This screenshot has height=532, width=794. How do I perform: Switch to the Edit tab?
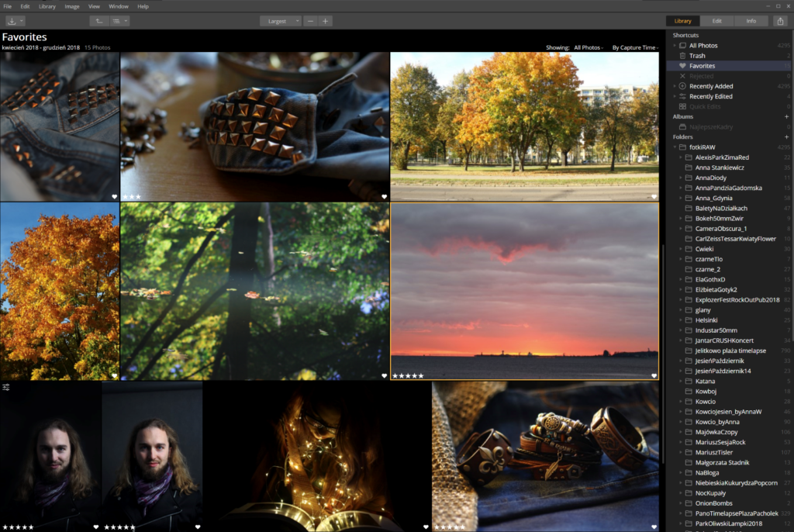[716, 21]
